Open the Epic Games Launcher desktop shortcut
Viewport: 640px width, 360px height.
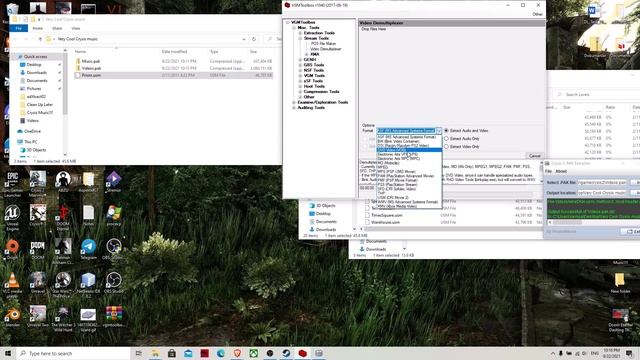[13, 183]
